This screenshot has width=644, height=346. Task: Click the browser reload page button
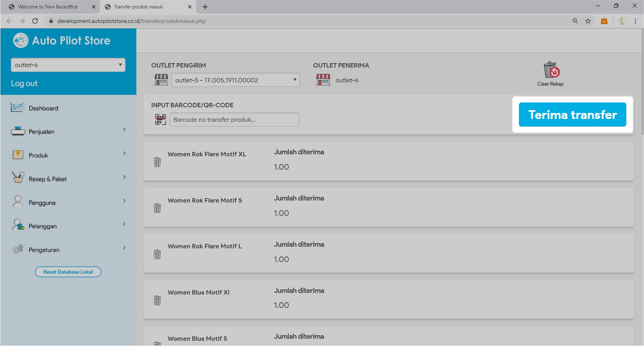[35, 21]
